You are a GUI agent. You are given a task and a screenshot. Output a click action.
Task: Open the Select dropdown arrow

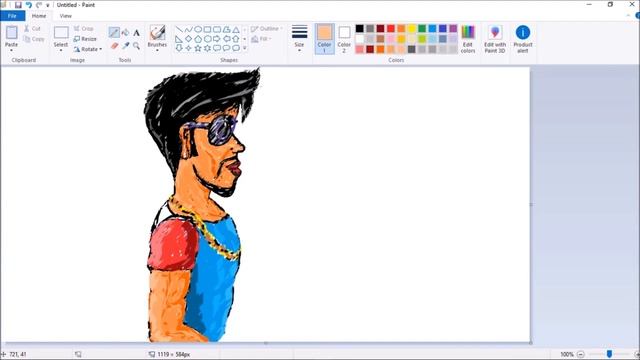[61, 50]
